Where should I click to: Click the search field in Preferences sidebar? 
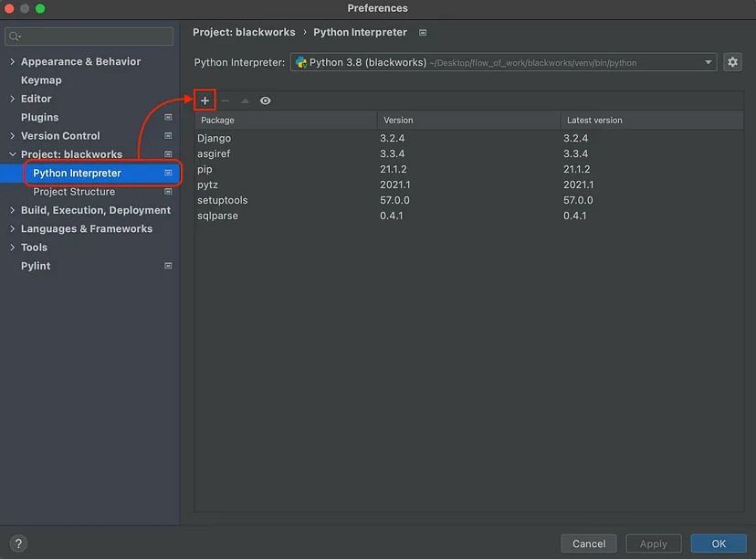click(x=89, y=37)
